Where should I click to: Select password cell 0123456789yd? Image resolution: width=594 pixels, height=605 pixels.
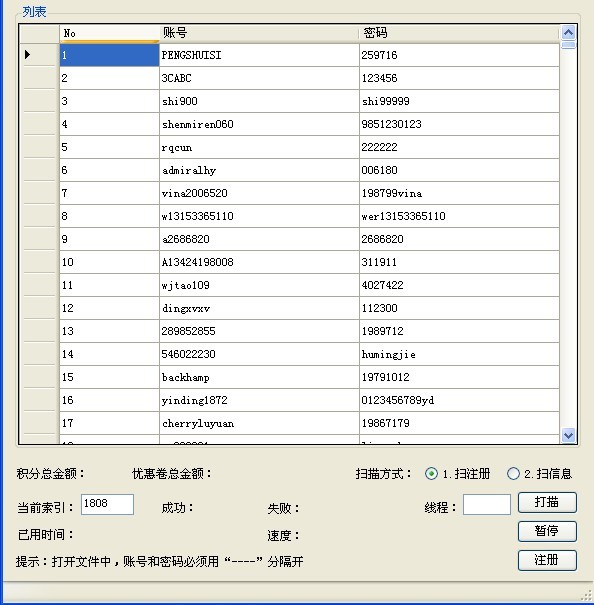point(459,400)
